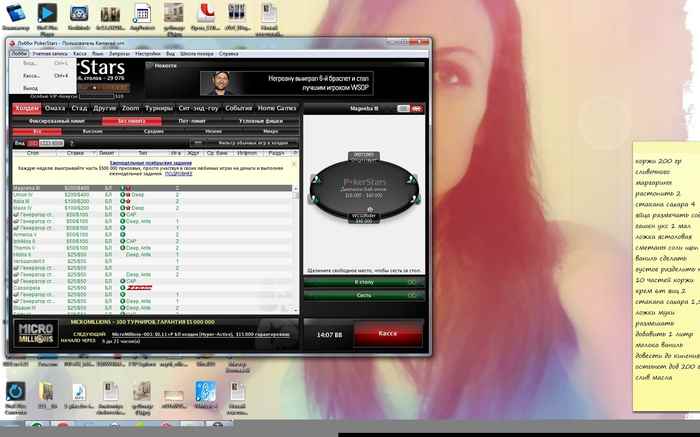Sort the table list by Тип column
Viewport: 700px width, 437px height.
point(142,153)
